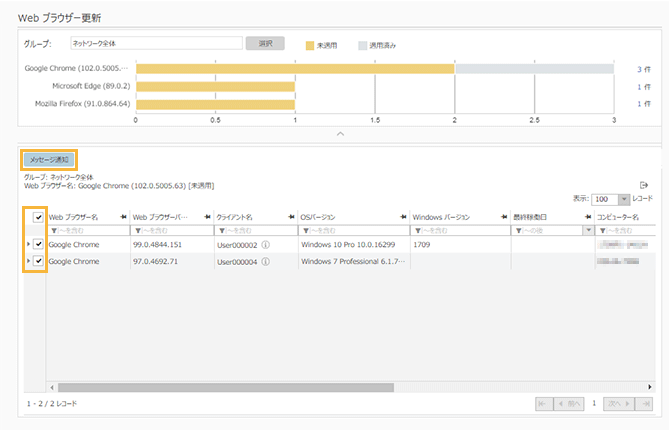Uncheck the Chrome 97.0.4692.71 row checkbox

[x=38, y=261]
